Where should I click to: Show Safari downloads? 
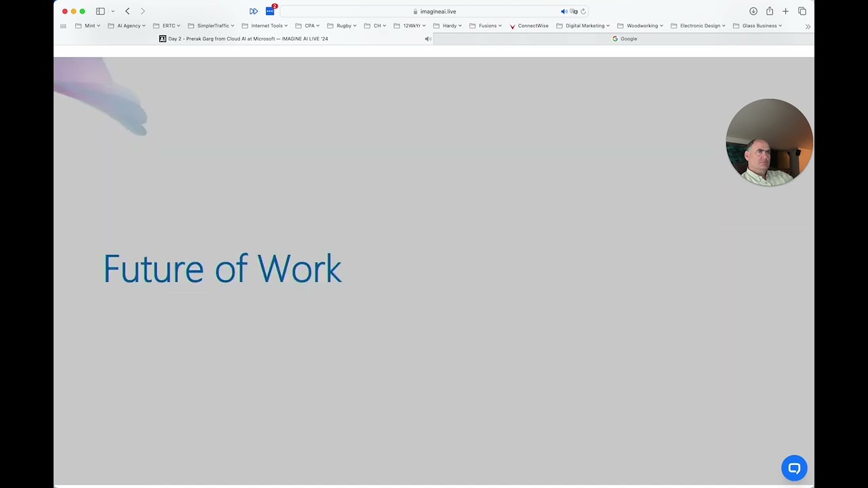(753, 12)
